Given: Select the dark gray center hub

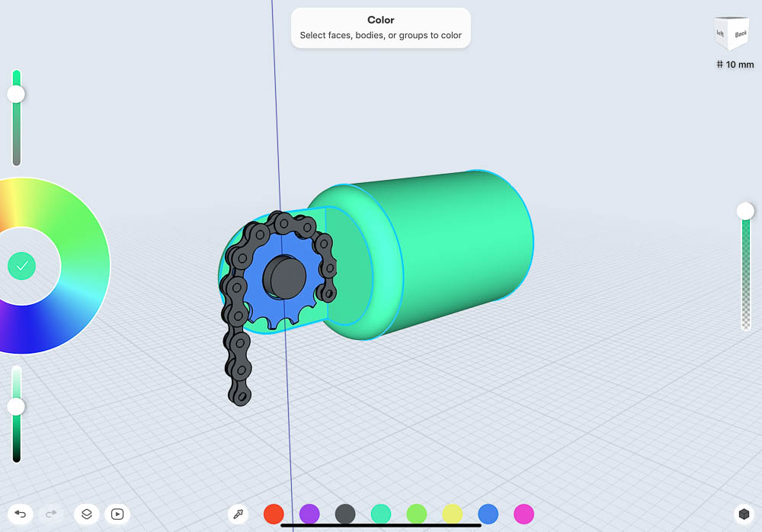Looking at the screenshot, I should tap(284, 276).
